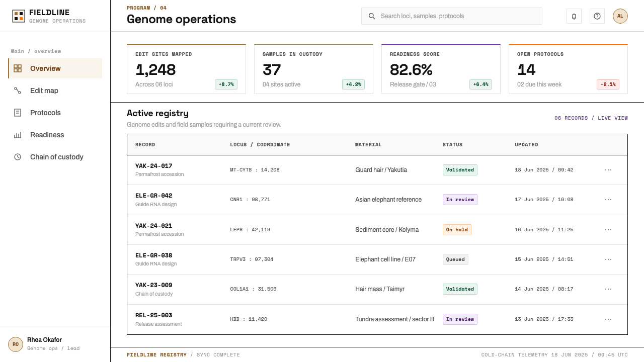Click the Rhea Okafor name in sidebar
This screenshot has width=644, height=362.
tap(44, 340)
